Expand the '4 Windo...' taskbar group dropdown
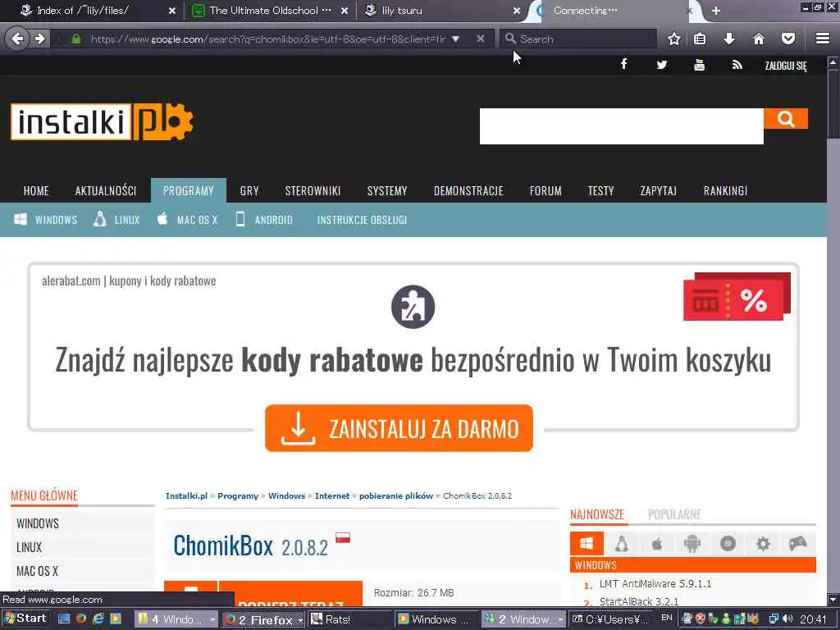The height and width of the screenshot is (630, 840). pos(212,619)
